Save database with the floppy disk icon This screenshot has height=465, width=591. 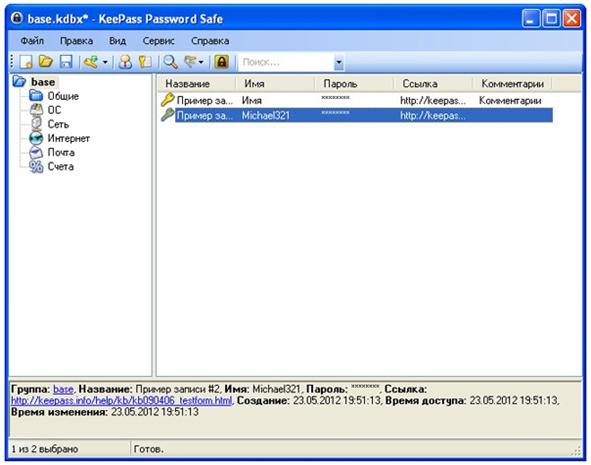pyautogui.click(x=66, y=62)
